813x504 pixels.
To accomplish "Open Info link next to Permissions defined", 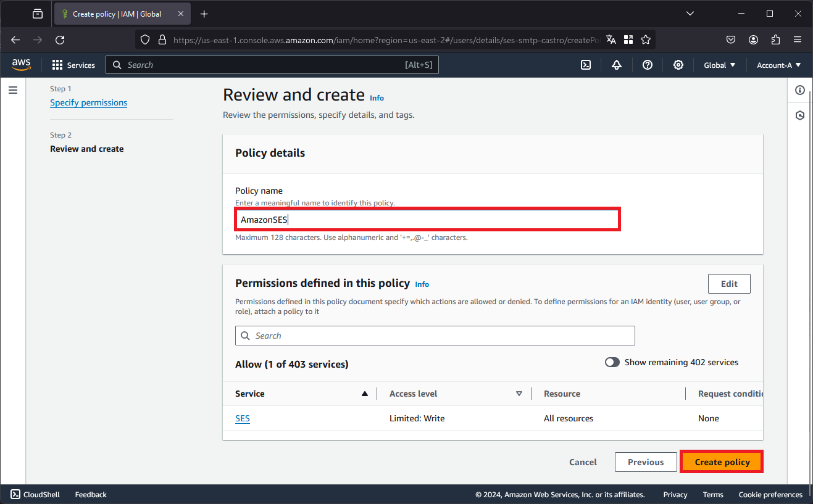I will coord(422,284).
